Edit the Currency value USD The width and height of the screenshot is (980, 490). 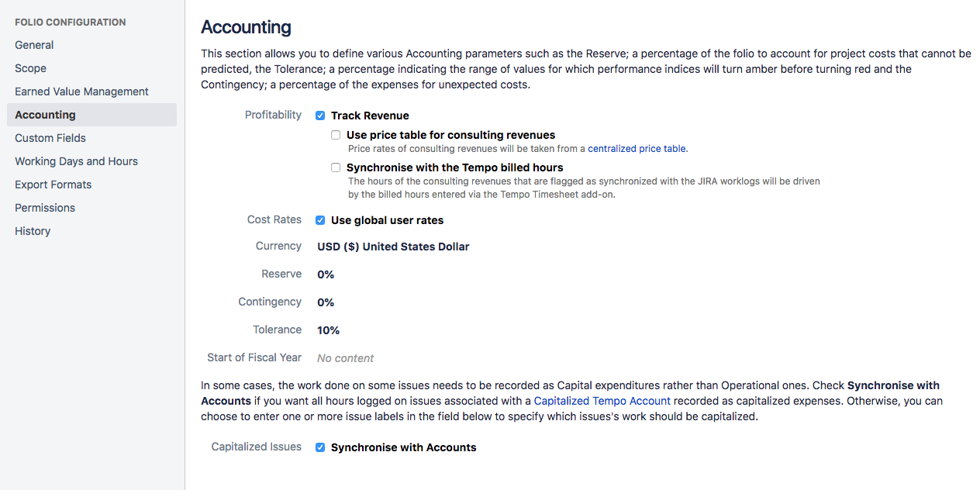click(392, 246)
